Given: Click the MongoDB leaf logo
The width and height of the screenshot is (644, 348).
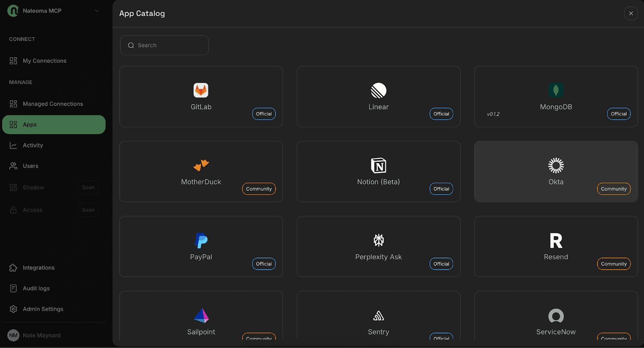Looking at the screenshot, I should tap(556, 90).
